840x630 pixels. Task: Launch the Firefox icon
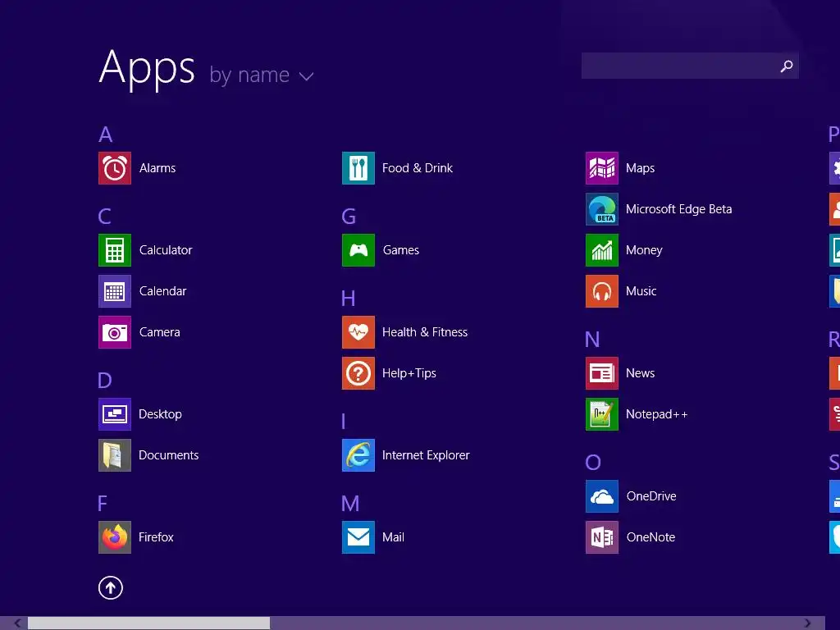click(115, 537)
